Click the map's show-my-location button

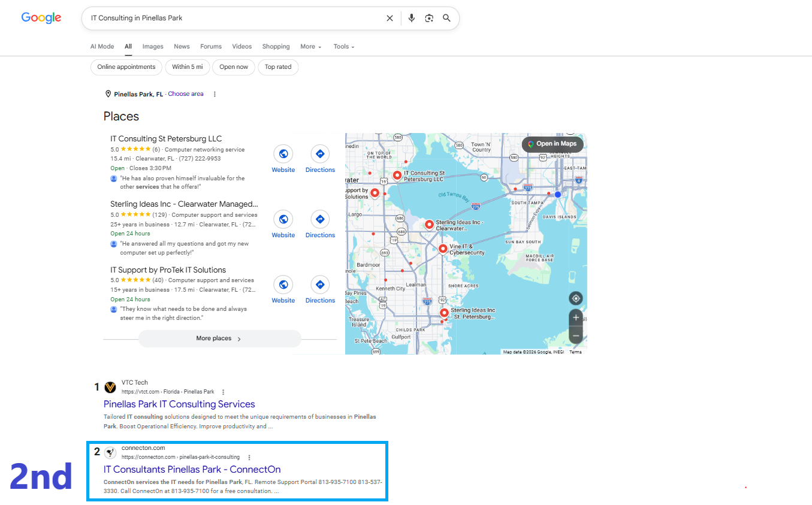point(576,298)
